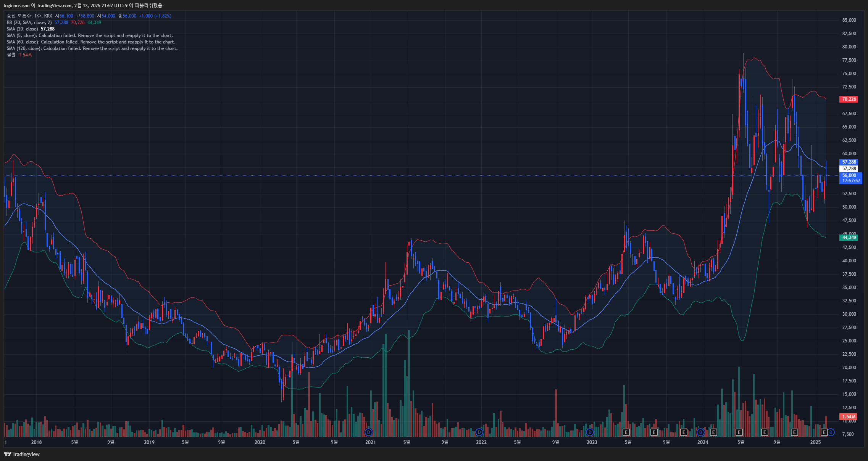Viewport: 868px width, 461px height.
Task: Click the dividend marker at 2024
Action: tap(700, 432)
